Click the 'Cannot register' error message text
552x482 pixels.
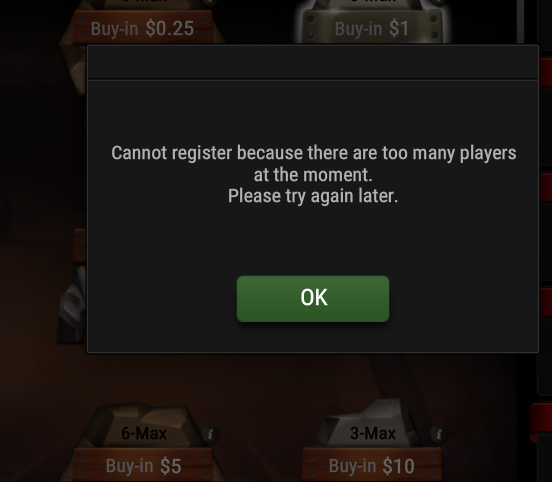pos(313,174)
